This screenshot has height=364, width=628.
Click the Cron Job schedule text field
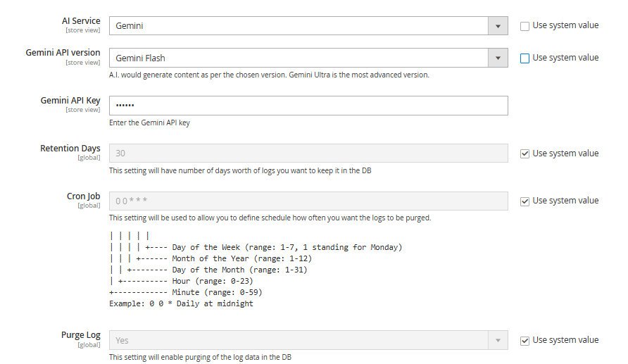coord(308,201)
